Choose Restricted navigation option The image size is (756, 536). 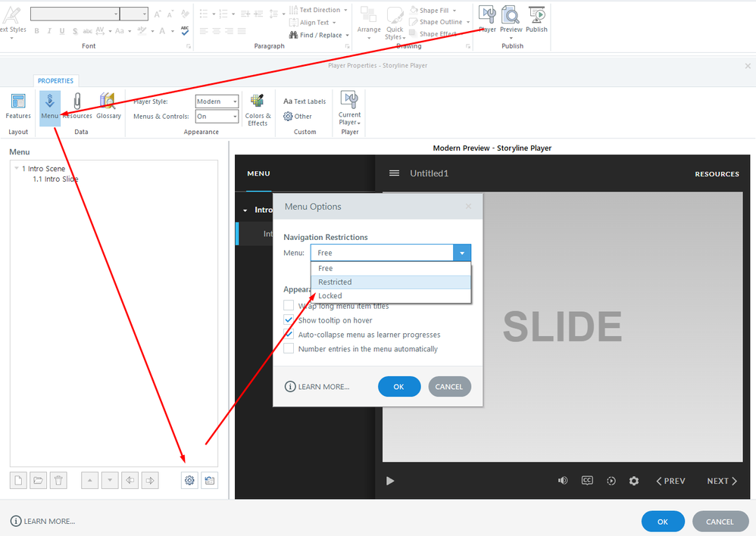click(x=391, y=282)
